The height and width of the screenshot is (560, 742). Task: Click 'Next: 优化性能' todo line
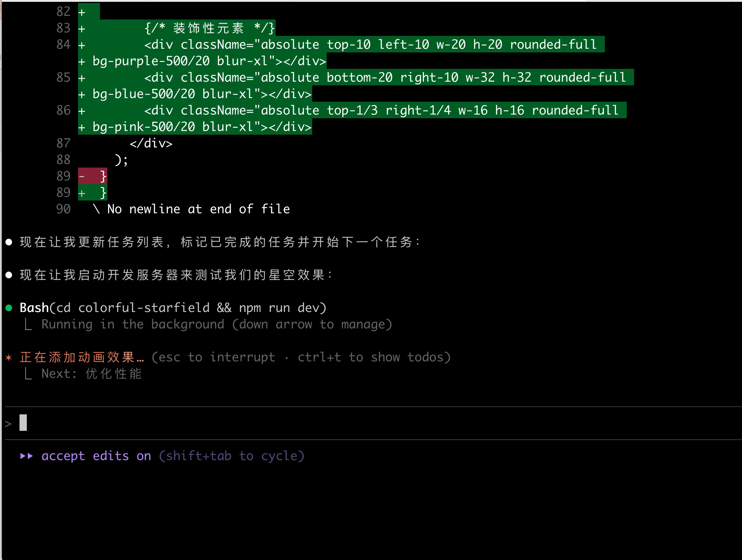click(x=91, y=374)
